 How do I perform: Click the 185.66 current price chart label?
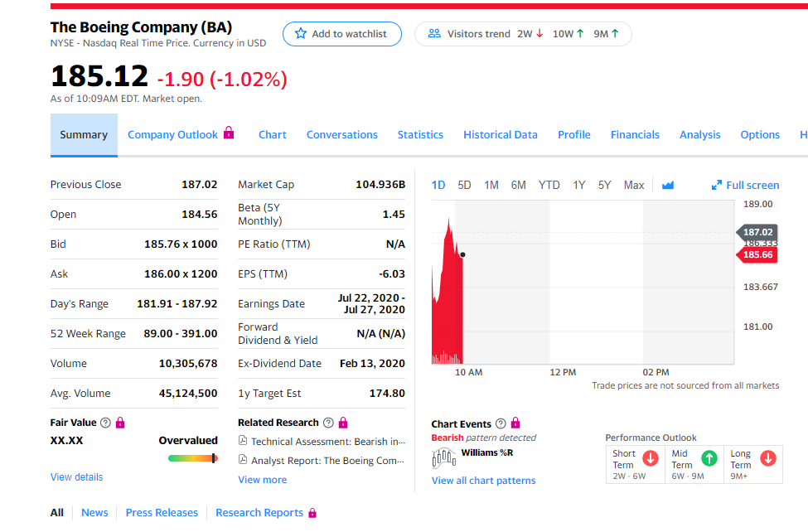(757, 254)
